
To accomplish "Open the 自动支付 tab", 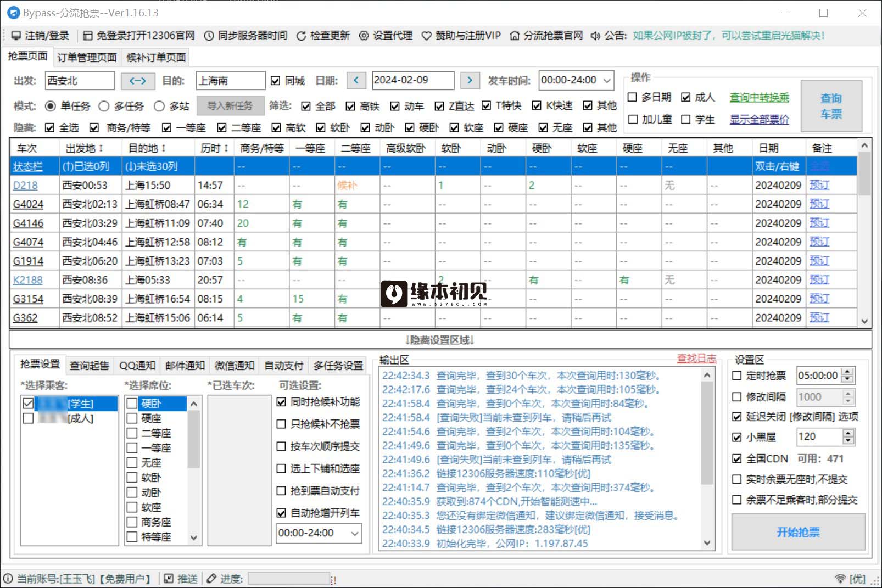I will [284, 366].
